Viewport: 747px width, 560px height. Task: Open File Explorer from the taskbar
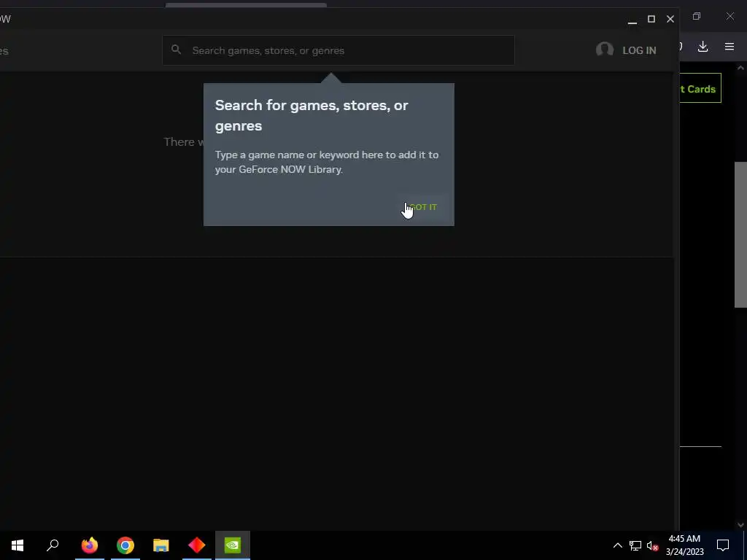coord(161,545)
